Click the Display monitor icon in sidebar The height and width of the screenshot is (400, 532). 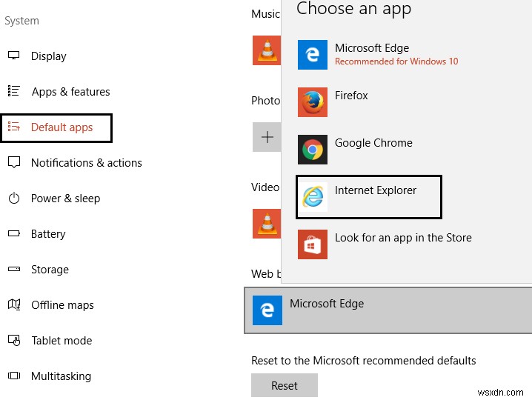pos(13,56)
